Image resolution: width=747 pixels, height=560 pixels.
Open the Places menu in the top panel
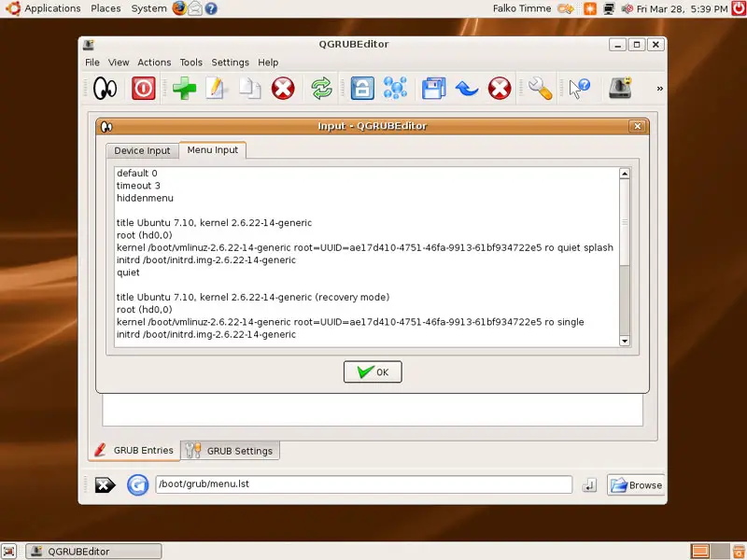[x=106, y=8]
